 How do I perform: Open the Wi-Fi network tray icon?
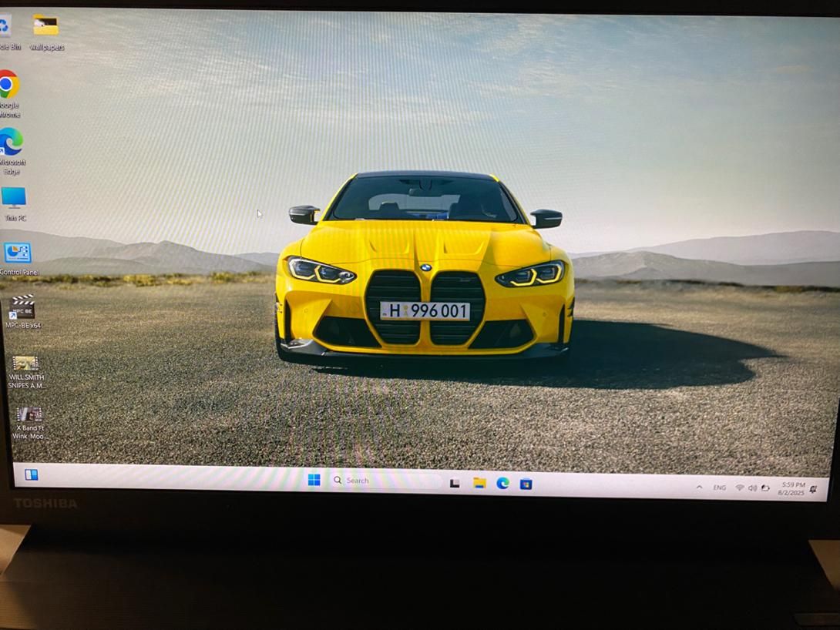[x=740, y=488]
